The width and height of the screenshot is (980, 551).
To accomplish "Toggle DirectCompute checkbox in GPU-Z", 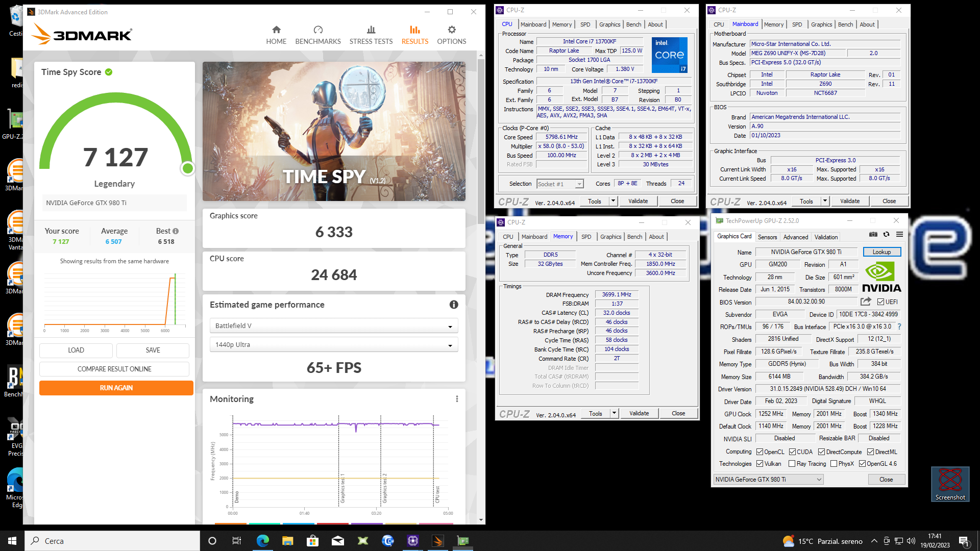I will pos(821,452).
